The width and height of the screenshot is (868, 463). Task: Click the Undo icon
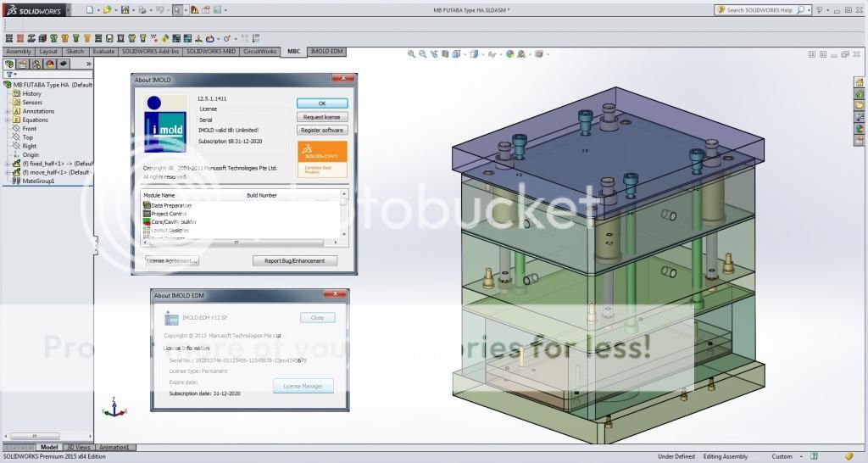click(x=159, y=9)
